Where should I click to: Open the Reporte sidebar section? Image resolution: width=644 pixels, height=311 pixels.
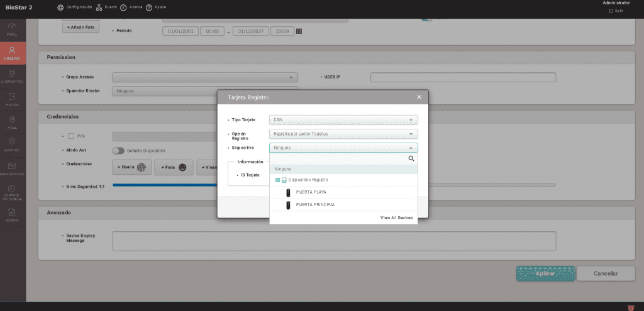[13, 216]
